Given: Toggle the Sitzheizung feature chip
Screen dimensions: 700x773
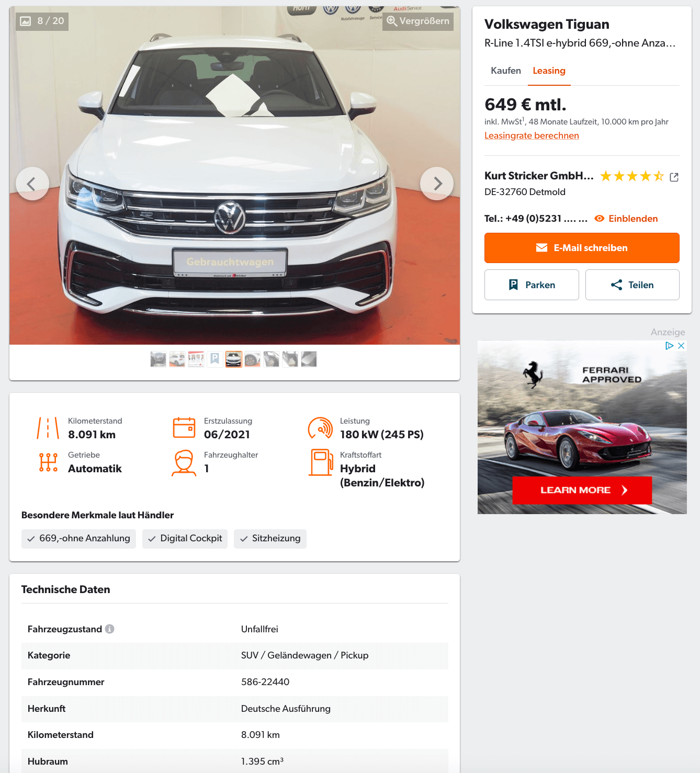Looking at the screenshot, I should [270, 539].
